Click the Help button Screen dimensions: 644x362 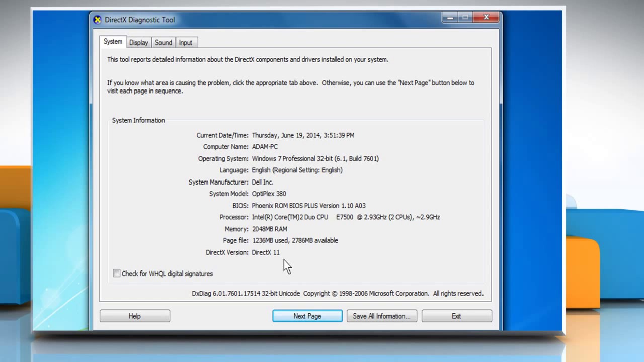[x=135, y=316]
